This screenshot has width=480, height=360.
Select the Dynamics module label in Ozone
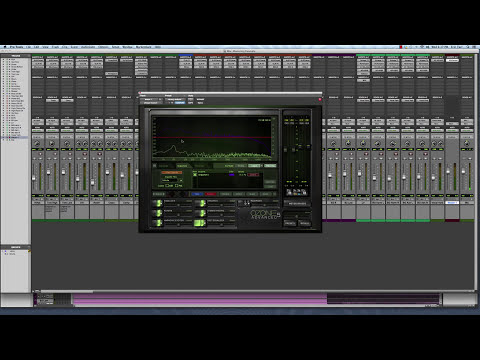212,201
